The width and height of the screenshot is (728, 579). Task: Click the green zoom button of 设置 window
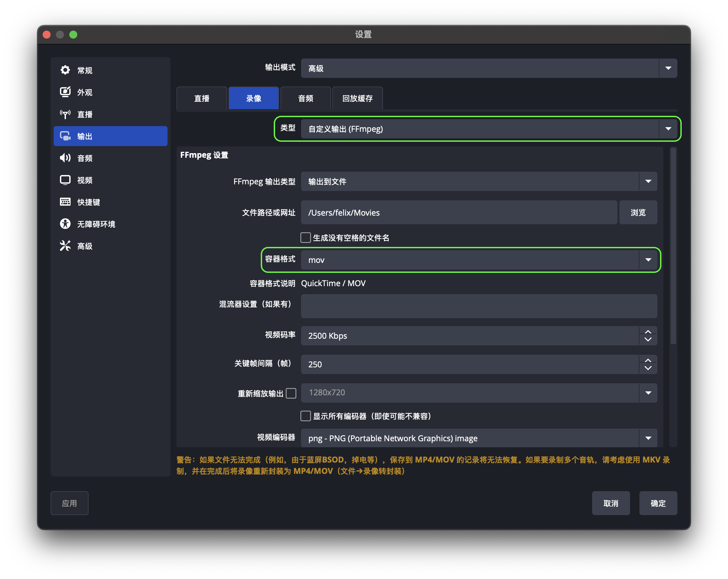73,34
